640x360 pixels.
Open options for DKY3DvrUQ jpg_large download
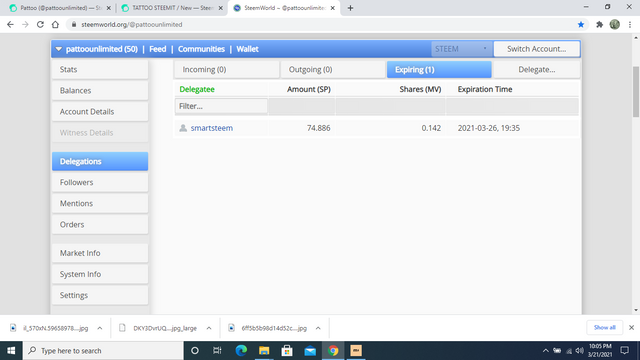[x=209, y=328]
